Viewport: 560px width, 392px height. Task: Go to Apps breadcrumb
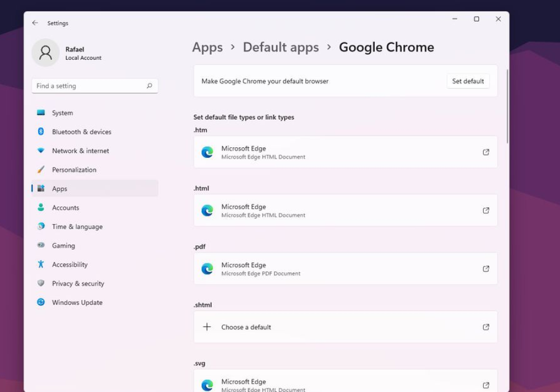[x=208, y=47]
